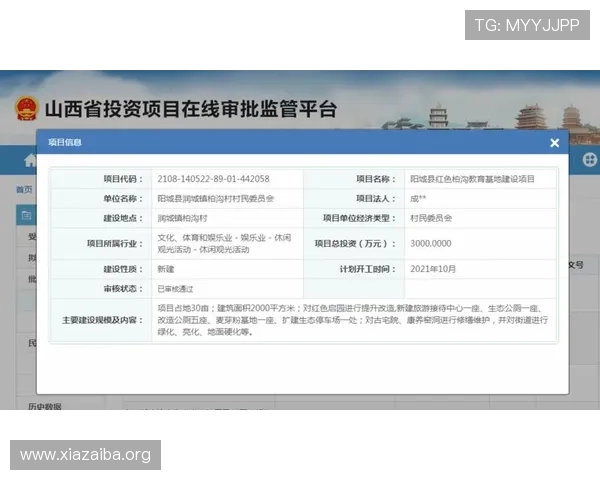
Task: Click the 项目法人 label
Action: coord(376,199)
